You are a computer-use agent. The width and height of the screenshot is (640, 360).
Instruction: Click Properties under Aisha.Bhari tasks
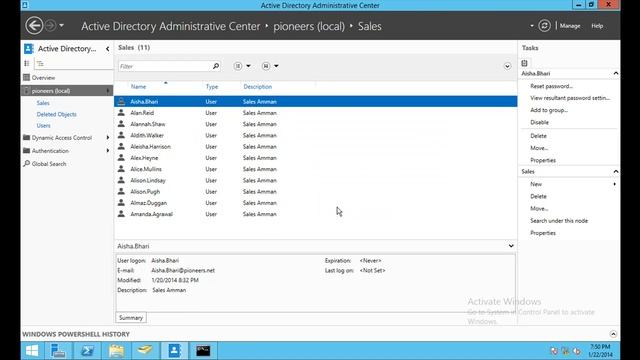pyautogui.click(x=543, y=160)
